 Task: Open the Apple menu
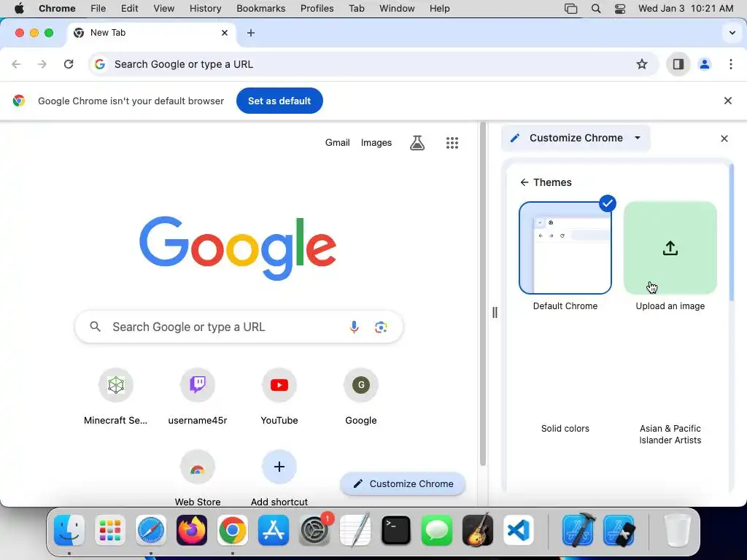coord(19,8)
